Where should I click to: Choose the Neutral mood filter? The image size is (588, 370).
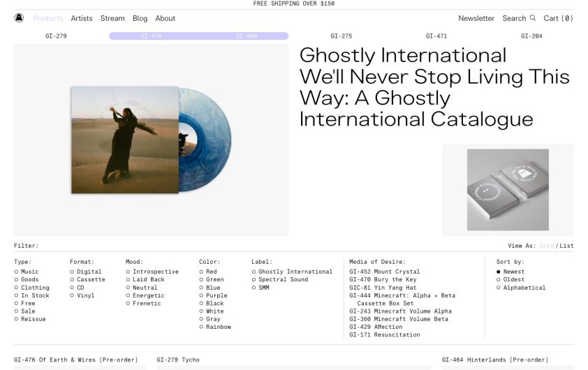[x=142, y=288]
